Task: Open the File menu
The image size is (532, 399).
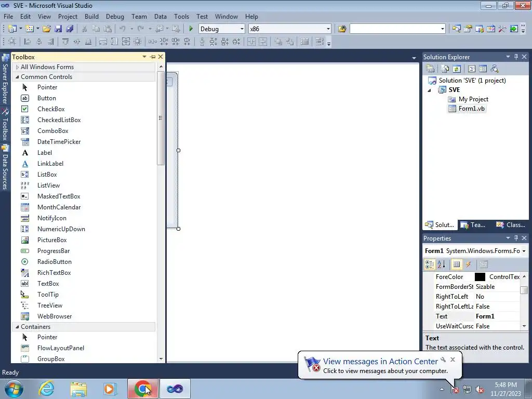Action: [8, 16]
